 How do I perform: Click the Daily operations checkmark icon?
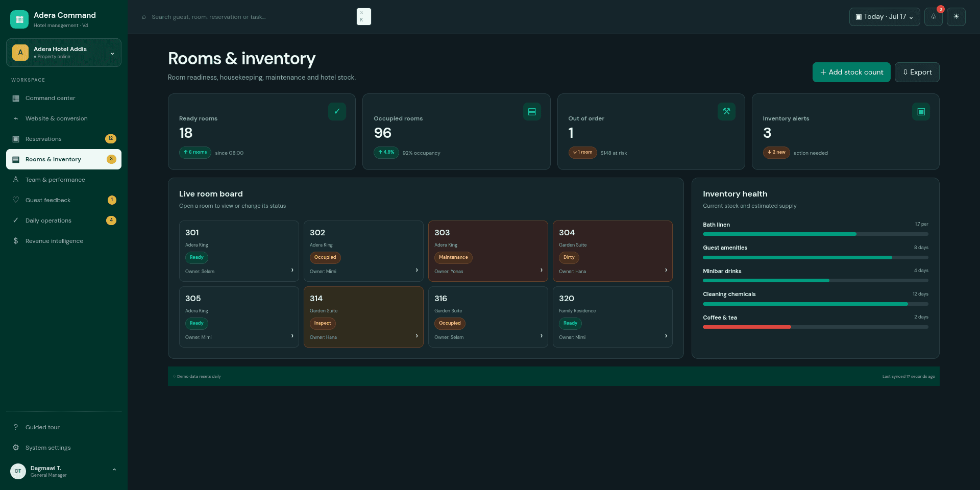click(x=16, y=220)
